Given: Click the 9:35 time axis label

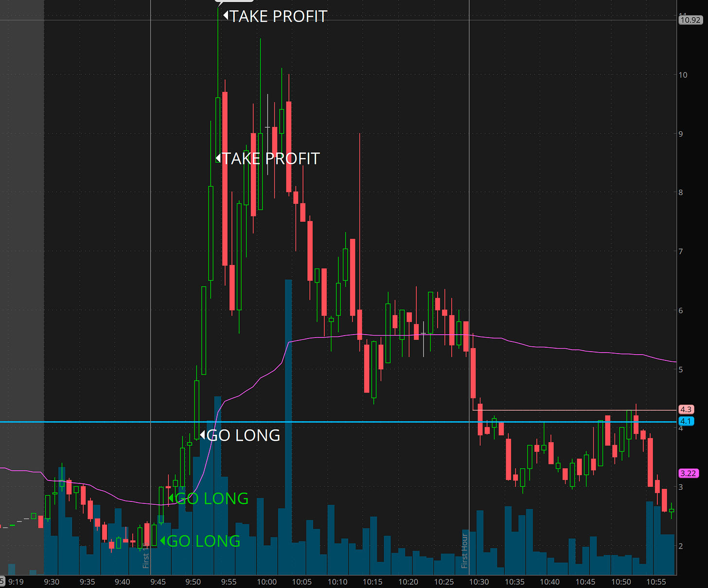Looking at the screenshot, I should click(x=87, y=582).
